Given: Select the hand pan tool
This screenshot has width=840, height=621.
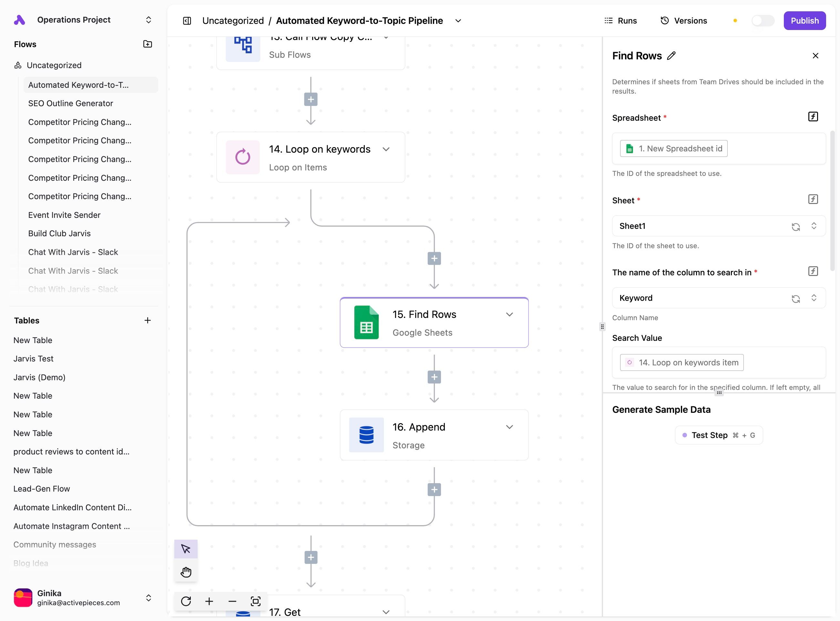Looking at the screenshot, I should pyautogui.click(x=186, y=572).
